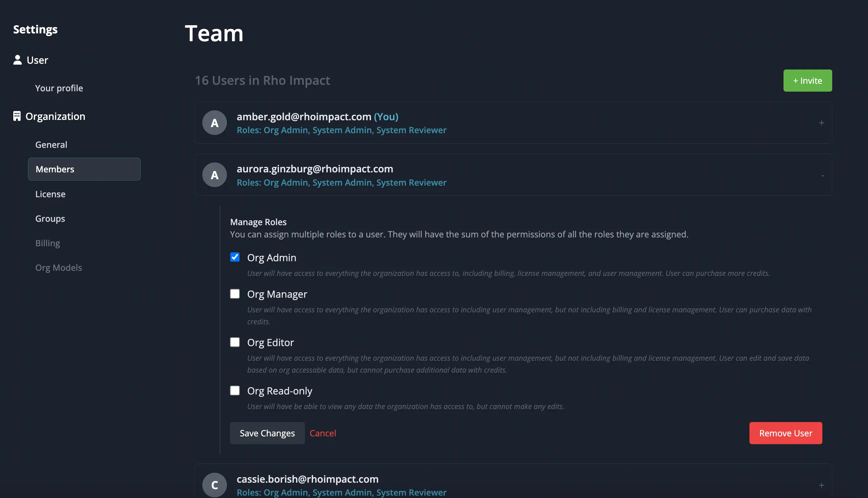
Task: Cancel the role changes
Action: (323, 433)
